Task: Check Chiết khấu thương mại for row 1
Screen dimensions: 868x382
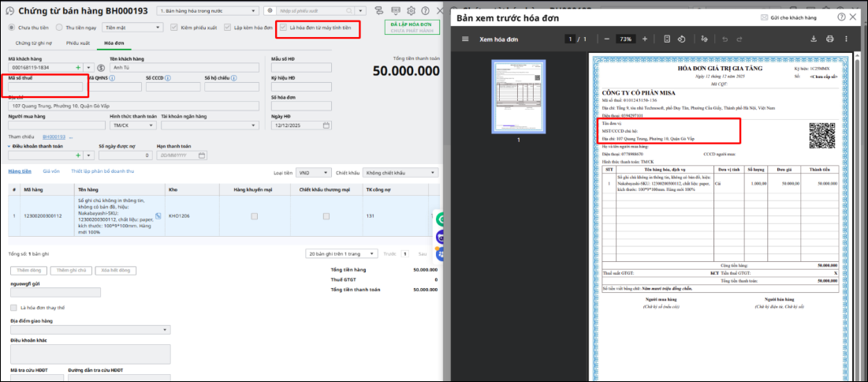Action: [326, 215]
